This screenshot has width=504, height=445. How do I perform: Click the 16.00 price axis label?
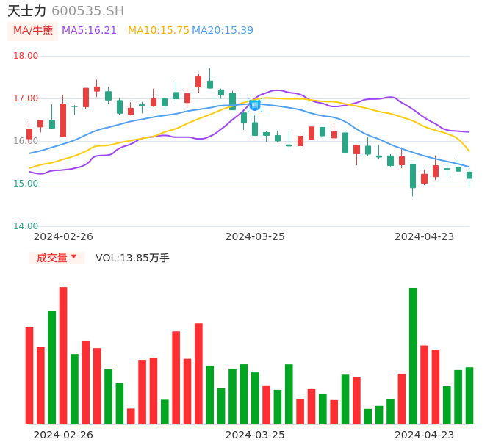pyautogui.click(x=26, y=141)
